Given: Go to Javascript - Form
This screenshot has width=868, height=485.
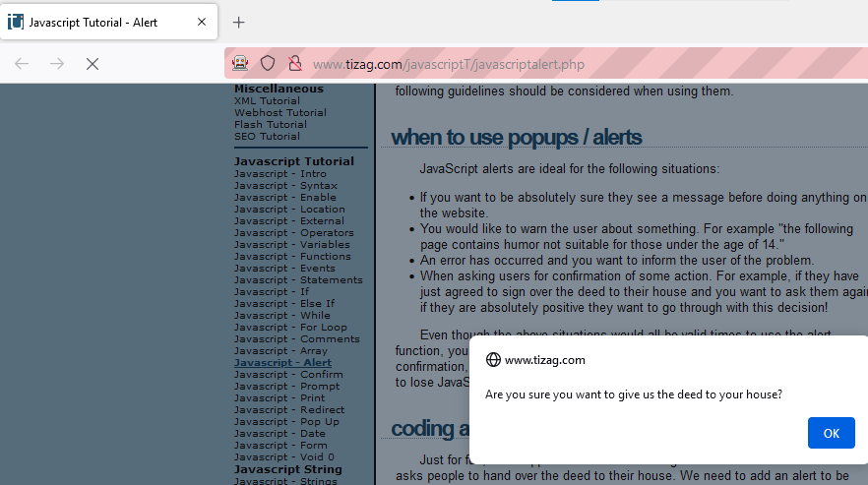Looking at the screenshot, I should 280,445.
